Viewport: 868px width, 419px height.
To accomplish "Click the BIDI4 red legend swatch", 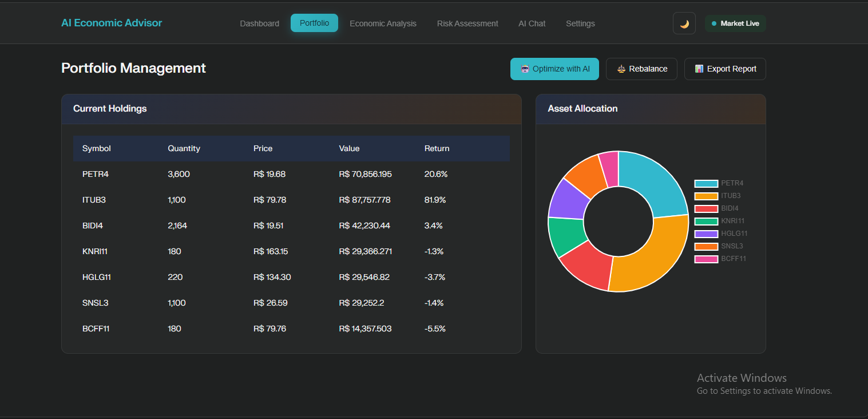I will pos(706,209).
